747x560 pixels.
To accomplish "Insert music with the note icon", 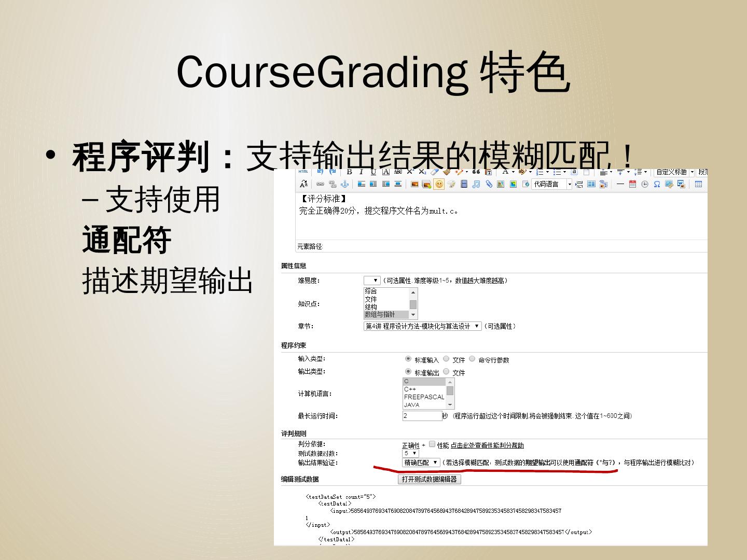I will pyautogui.click(x=476, y=184).
